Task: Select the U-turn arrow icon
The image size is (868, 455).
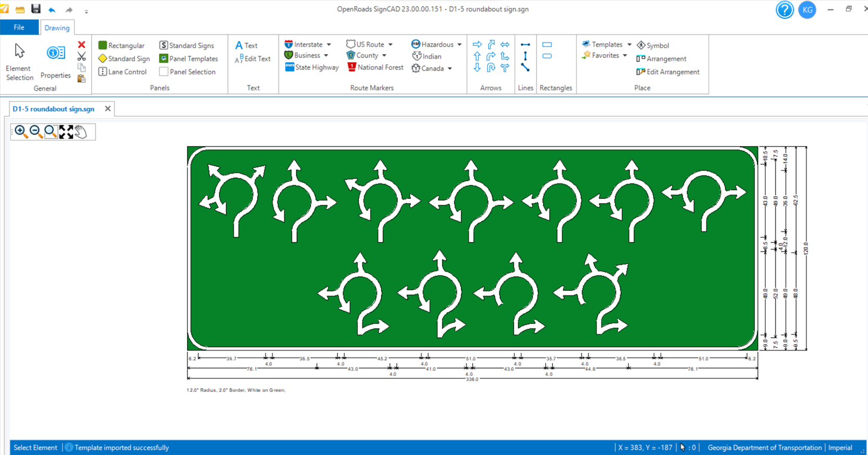Action: tap(491, 68)
